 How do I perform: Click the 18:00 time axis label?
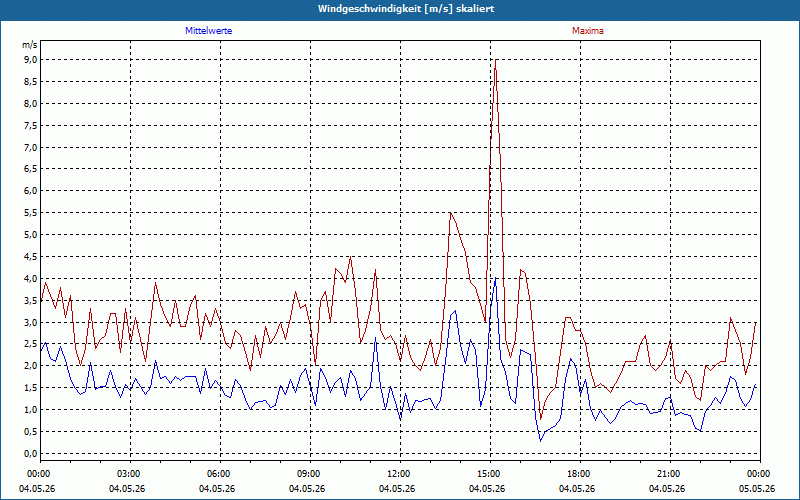[580, 474]
